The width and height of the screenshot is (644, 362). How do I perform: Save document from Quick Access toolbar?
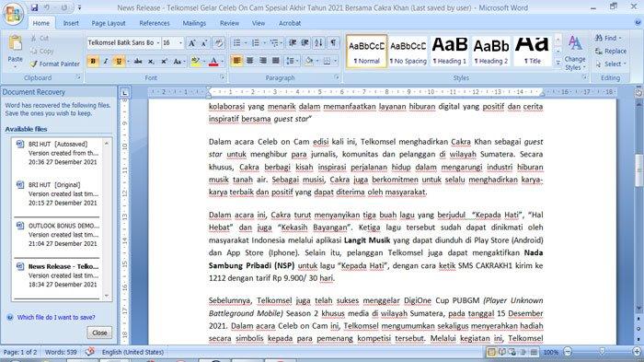point(35,7)
